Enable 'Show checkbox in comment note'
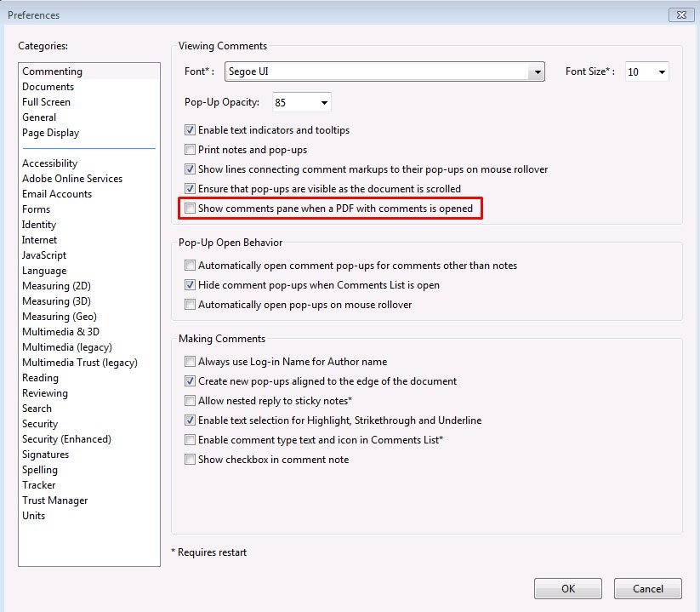Screen dimensions: 700x612 (x=191, y=460)
